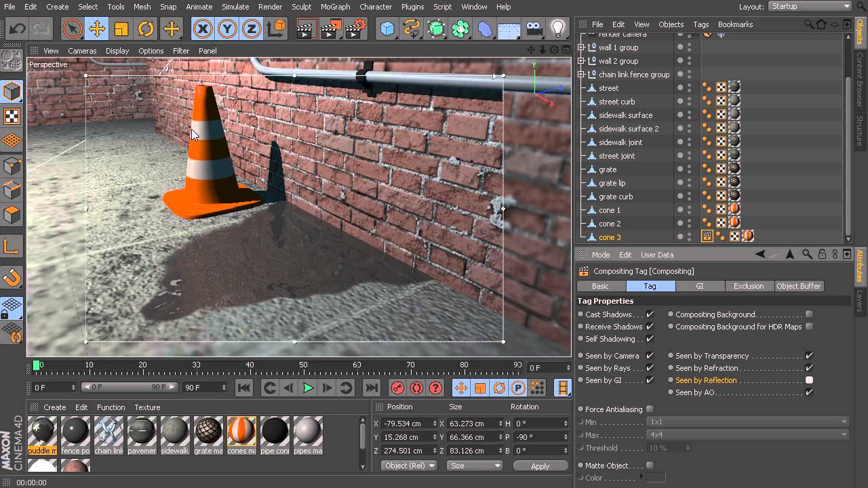
Task: Select the cone 2 object
Action: (x=610, y=224)
